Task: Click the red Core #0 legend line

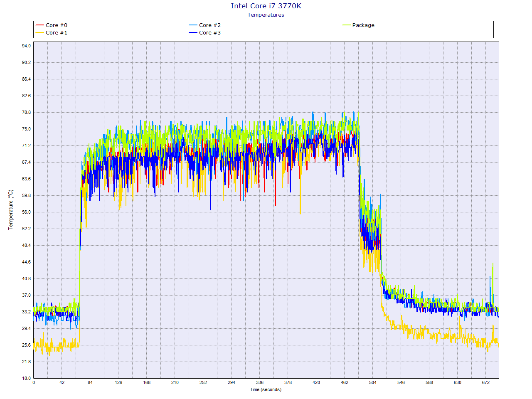Action: click(x=40, y=25)
